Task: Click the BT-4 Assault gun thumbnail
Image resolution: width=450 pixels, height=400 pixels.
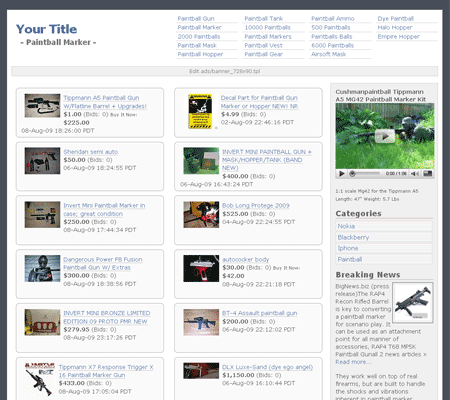Action: click(x=201, y=322)
